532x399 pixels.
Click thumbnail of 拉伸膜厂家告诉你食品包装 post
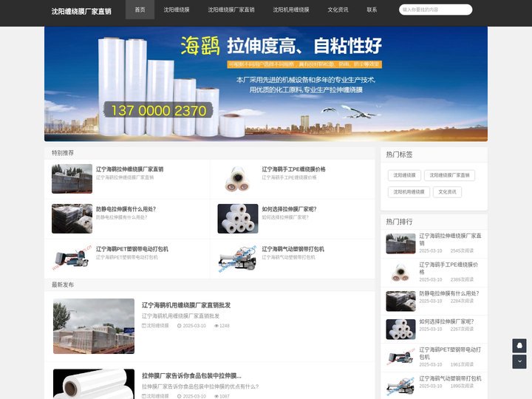tap(94, 383)
